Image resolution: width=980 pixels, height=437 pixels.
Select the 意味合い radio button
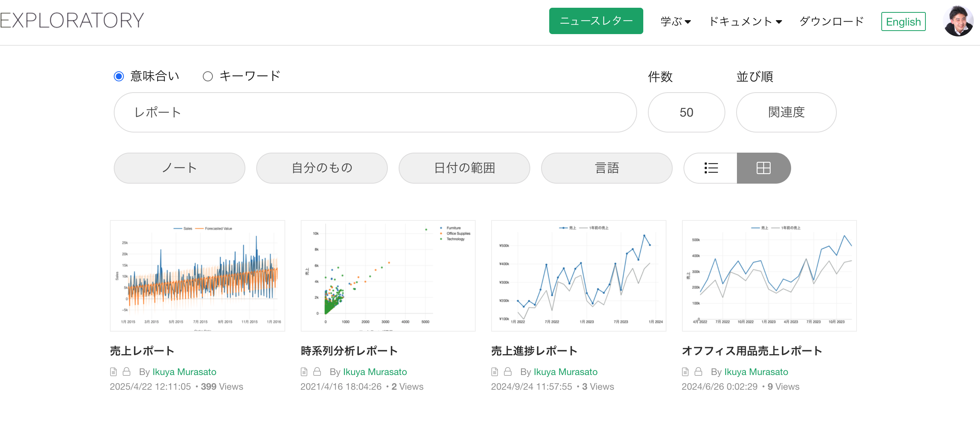pyautogui.click(x=119, y=76)
